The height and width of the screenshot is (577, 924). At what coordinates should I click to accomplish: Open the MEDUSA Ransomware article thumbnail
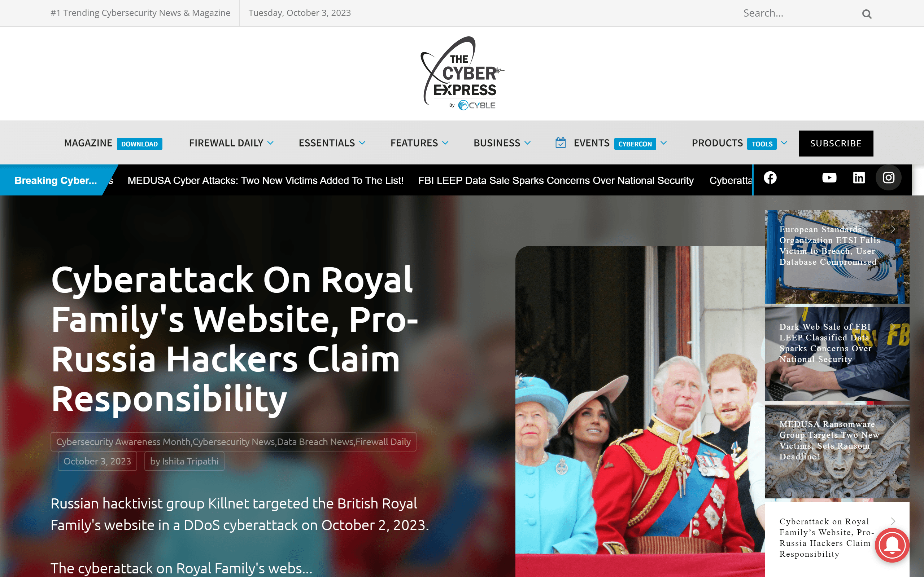pos(837,452)
